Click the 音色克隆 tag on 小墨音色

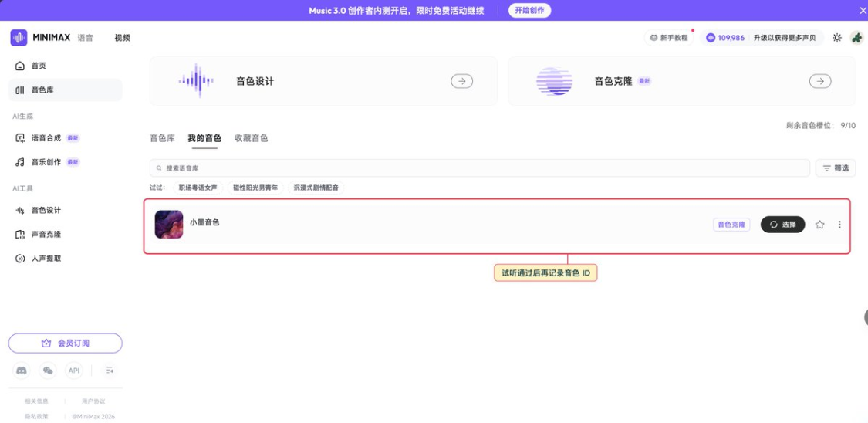[x=731, y=224]
